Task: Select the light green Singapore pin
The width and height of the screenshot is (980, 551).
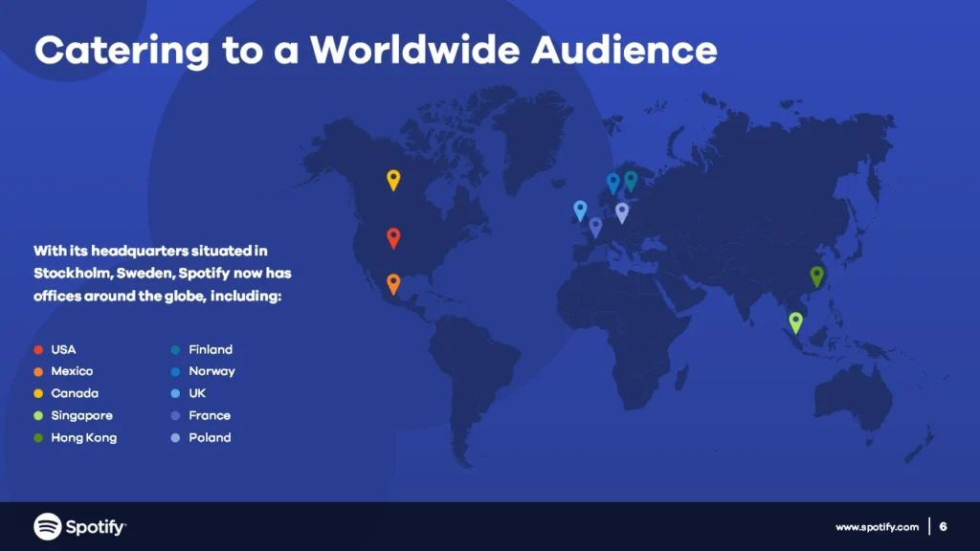Action: (795, 323)
